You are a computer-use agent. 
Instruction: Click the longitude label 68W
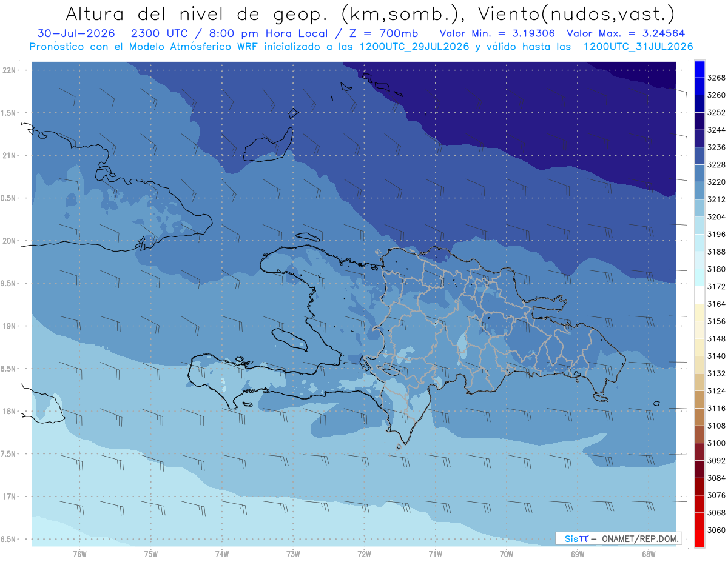pyautogui.click(x=649, y=554)
